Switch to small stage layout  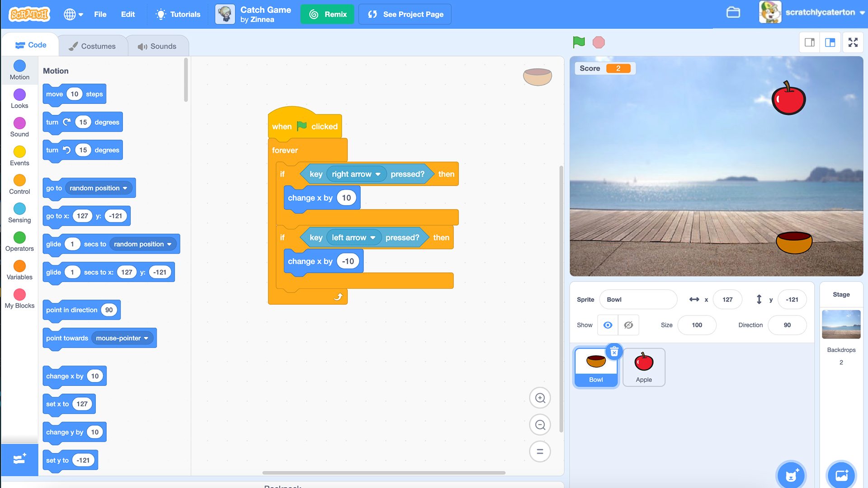click(809, 42)
